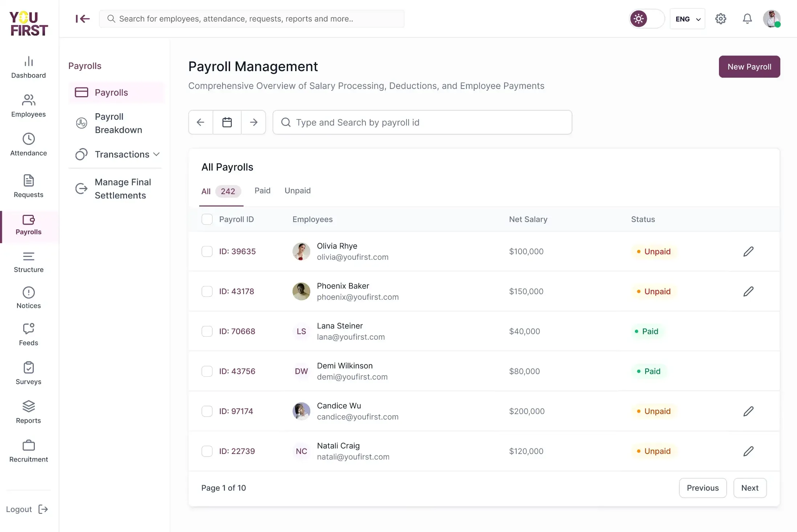This screenshot has width=797, height=532.
Task: Click Candice Wu's avatar photo
Action: [x=301, y=411]
